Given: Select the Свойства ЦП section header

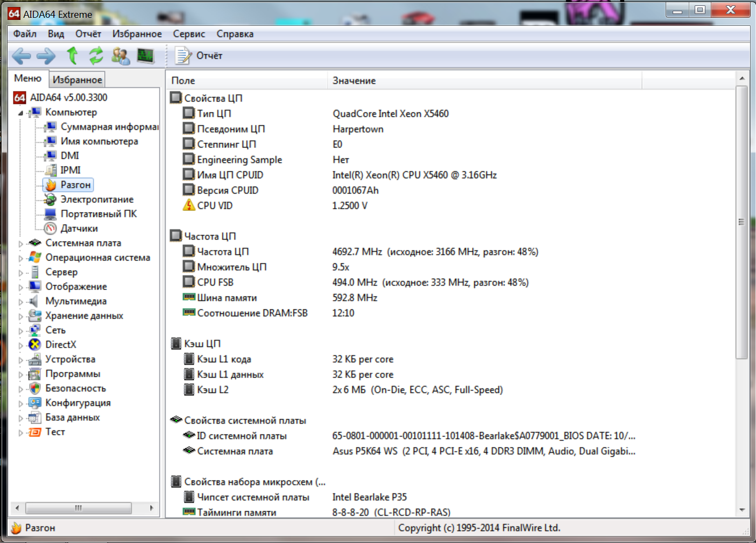Looking at the screenshot, I should (x=213, y=98).
